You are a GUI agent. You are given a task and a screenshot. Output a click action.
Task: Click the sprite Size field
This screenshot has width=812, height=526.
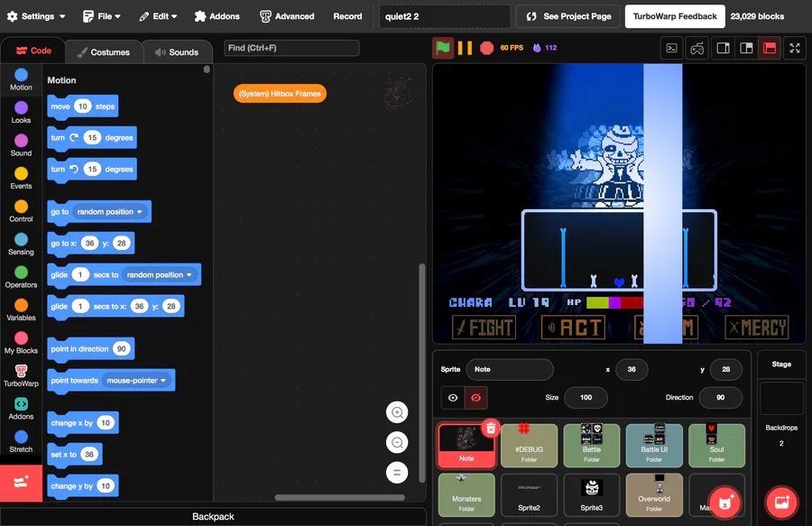coord(586,398)
